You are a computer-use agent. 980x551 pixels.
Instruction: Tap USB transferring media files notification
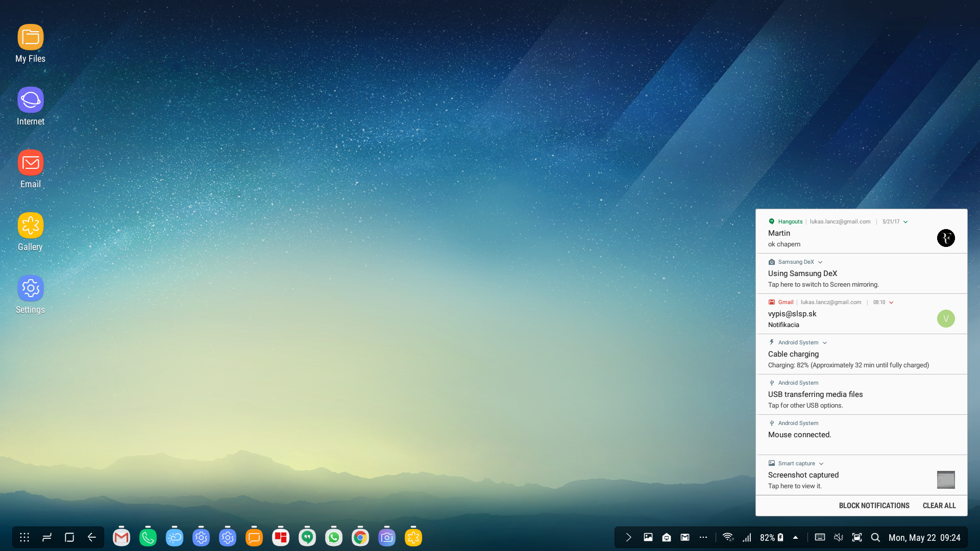click(862, 394)
